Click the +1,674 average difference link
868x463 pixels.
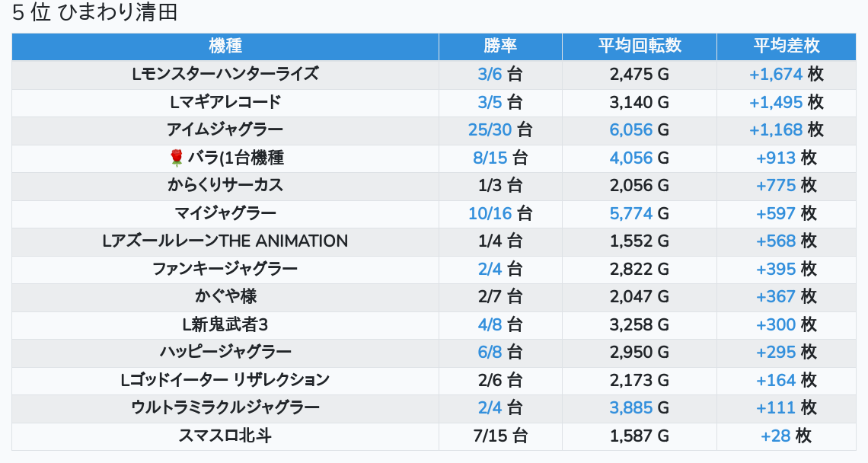tap(776, 74)
